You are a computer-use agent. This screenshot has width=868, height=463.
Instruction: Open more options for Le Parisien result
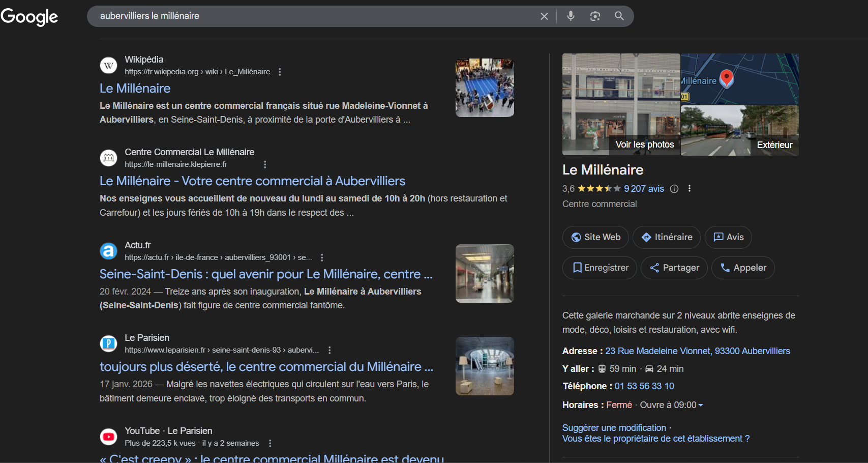pos(330,350)
